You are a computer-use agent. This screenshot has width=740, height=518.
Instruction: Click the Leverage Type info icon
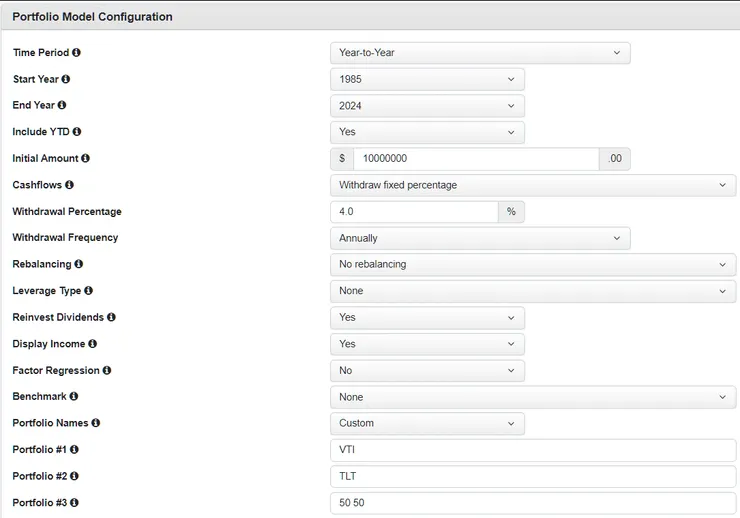tap(88, 291)
